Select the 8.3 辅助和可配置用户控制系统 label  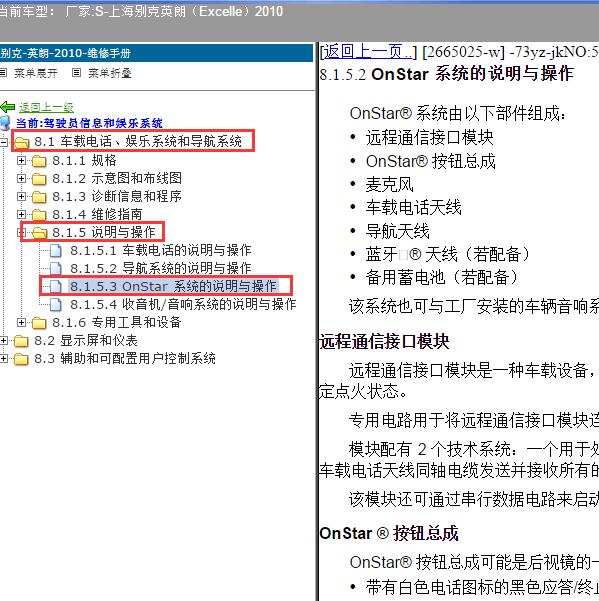[x=125, y=358]
